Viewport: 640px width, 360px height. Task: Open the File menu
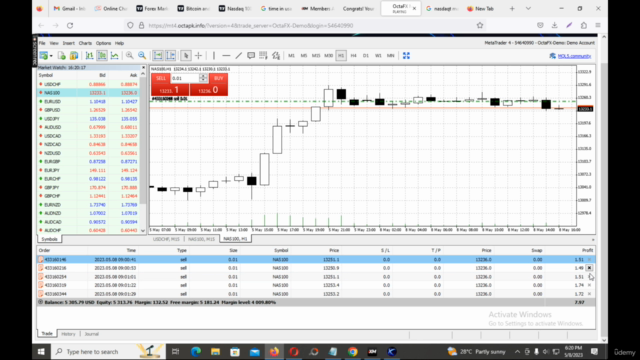click(42, 43)
